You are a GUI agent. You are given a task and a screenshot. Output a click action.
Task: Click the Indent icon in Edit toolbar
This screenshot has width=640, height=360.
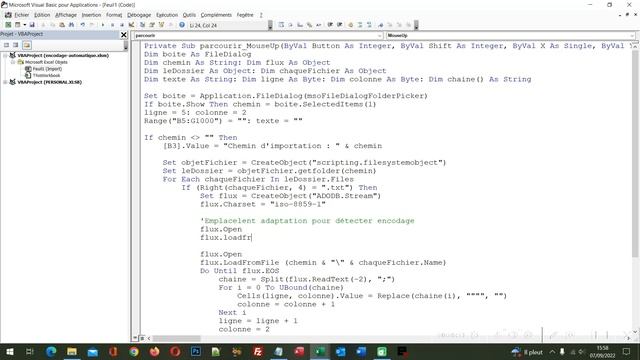(x=329, y=25)
